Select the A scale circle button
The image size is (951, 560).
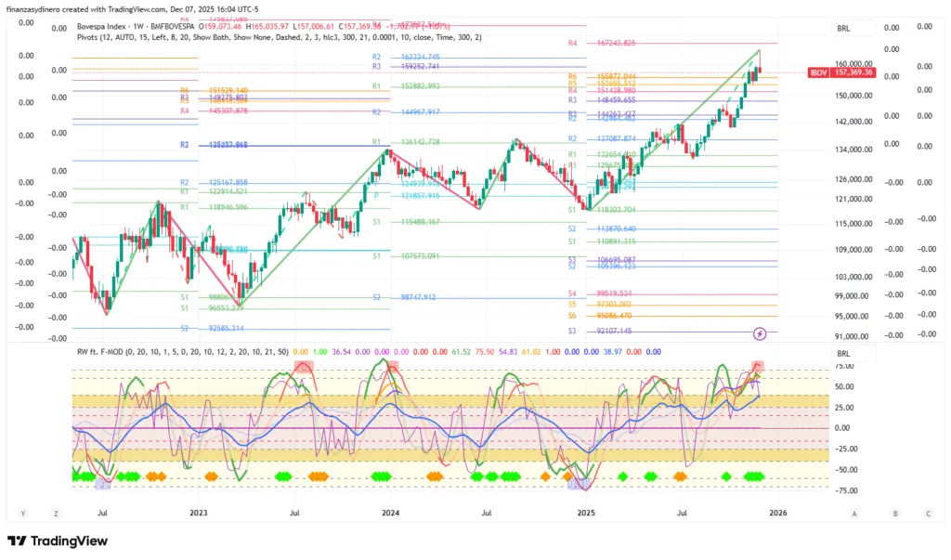(x=853, y=512)
